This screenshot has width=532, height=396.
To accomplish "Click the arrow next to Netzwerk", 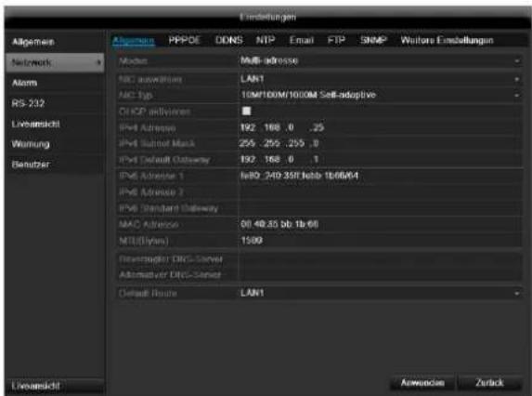I will coord(98,62).
